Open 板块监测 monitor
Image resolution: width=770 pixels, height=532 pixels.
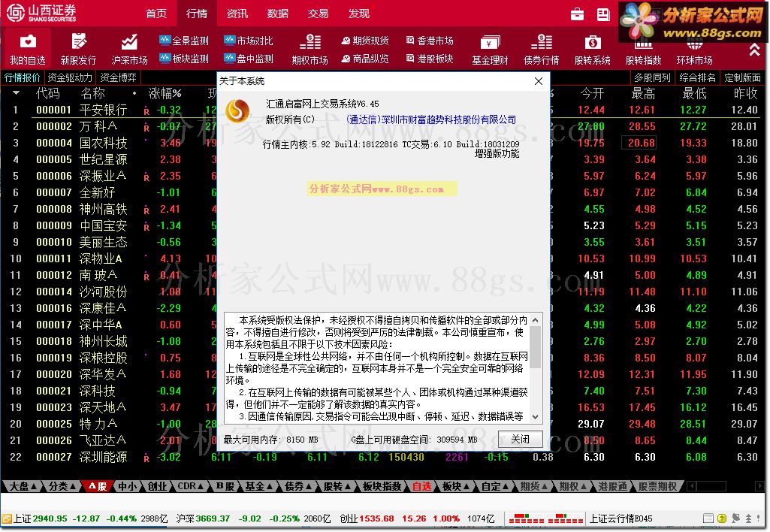[x=184, y=59]
